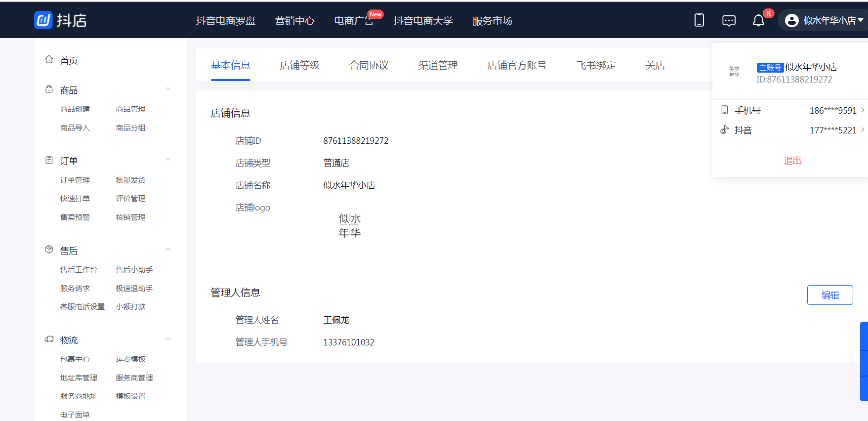Open 小额打款 in sidebar
The height and width of the screenshot is (421, 868).
point(131,307)
